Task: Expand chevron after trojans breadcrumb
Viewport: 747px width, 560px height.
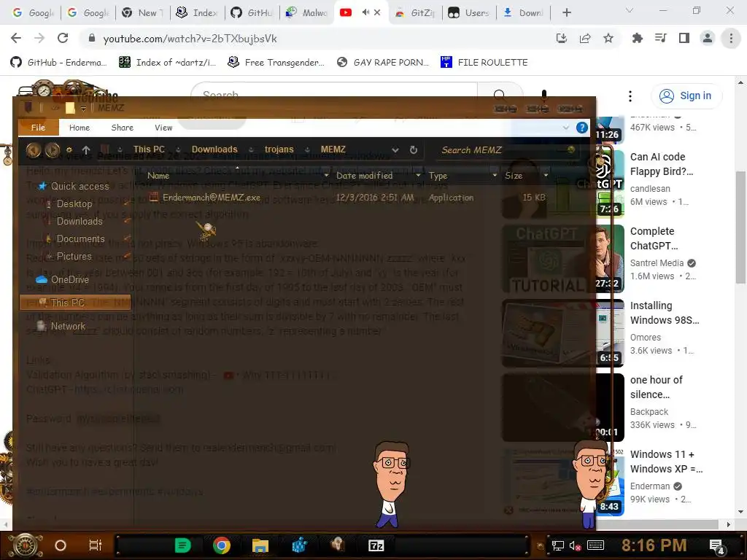Action: (307, 149)
